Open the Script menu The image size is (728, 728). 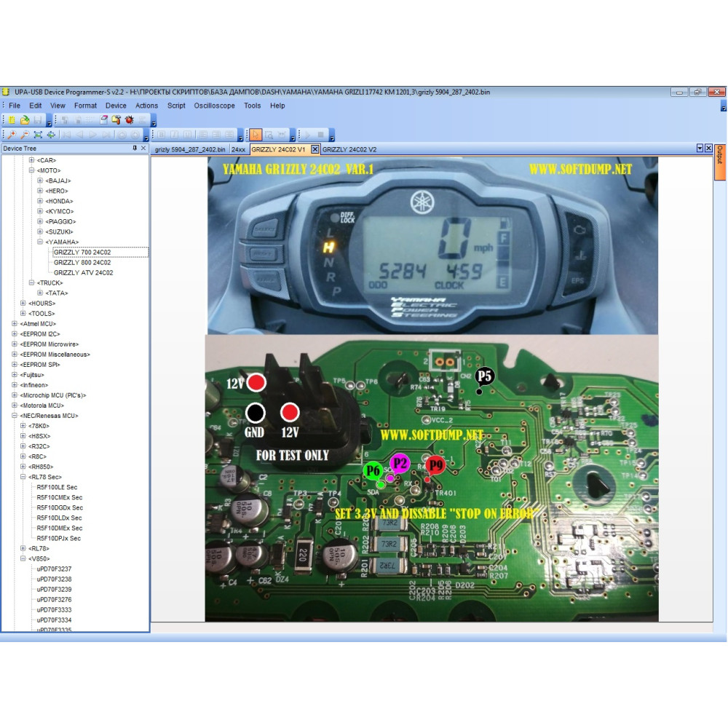(176, 106)
